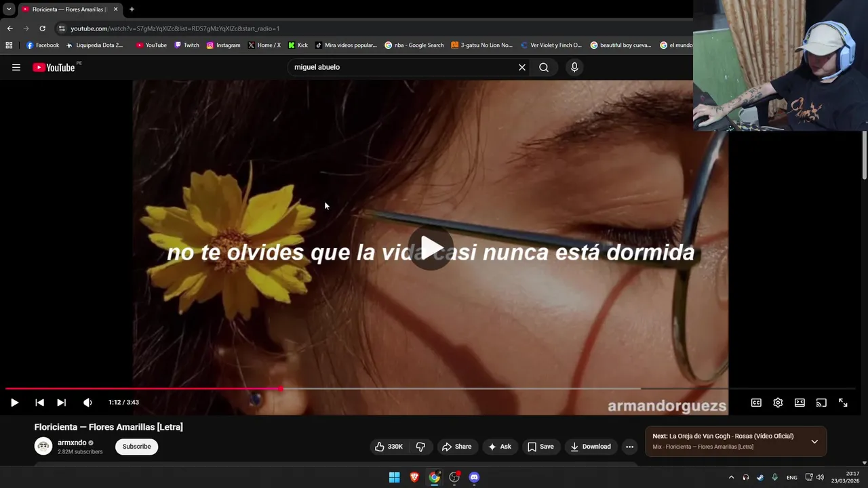Open the YouTube guide hamburger menu
The height and width of the screenshot is (488, 868).
[x=16, y=67]
